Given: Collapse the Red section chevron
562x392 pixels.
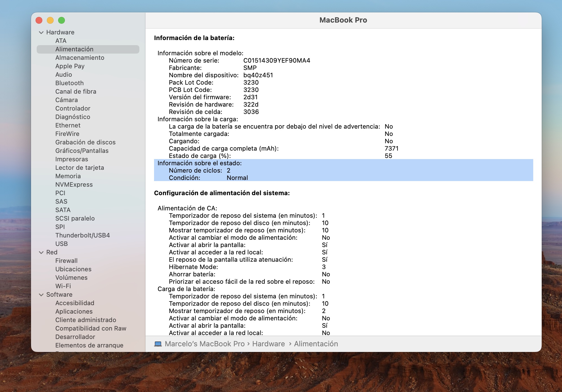Looking at the screenshot, I should click(x=41, y=252).
